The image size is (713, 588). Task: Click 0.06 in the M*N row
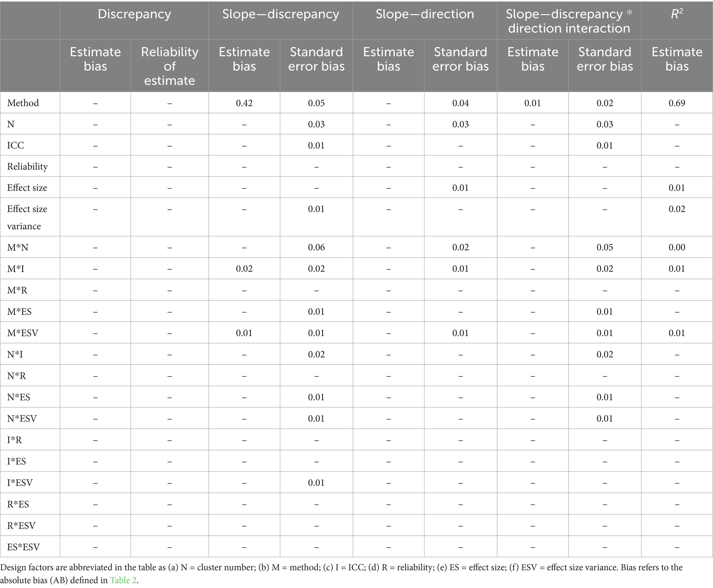click(x=316, y=247)
